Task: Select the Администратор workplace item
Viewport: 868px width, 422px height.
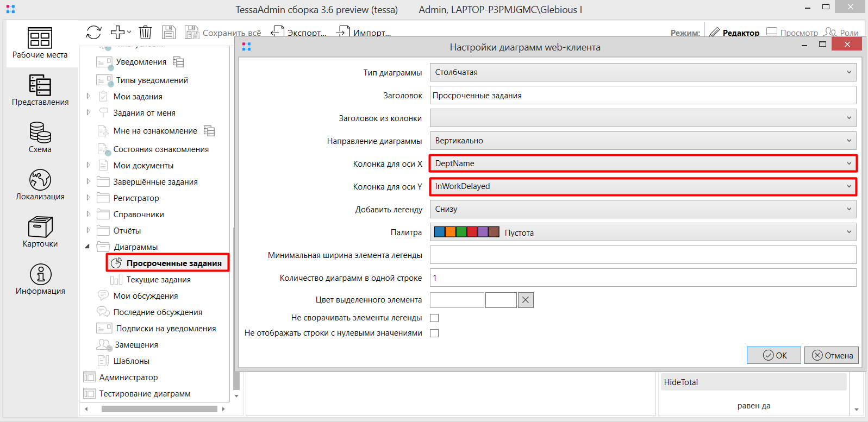Action: (x=128, y=377)
